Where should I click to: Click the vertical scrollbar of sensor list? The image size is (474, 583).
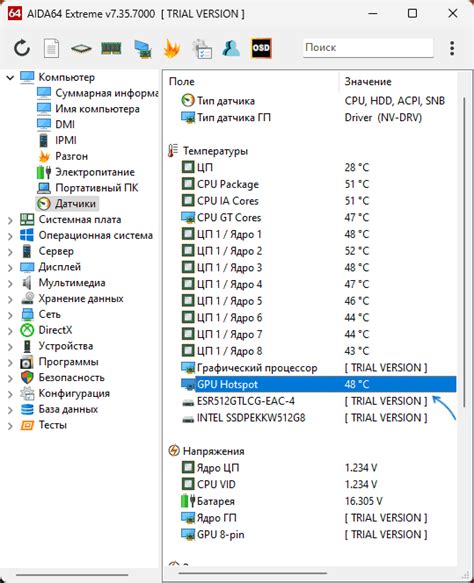click(464, 253)
